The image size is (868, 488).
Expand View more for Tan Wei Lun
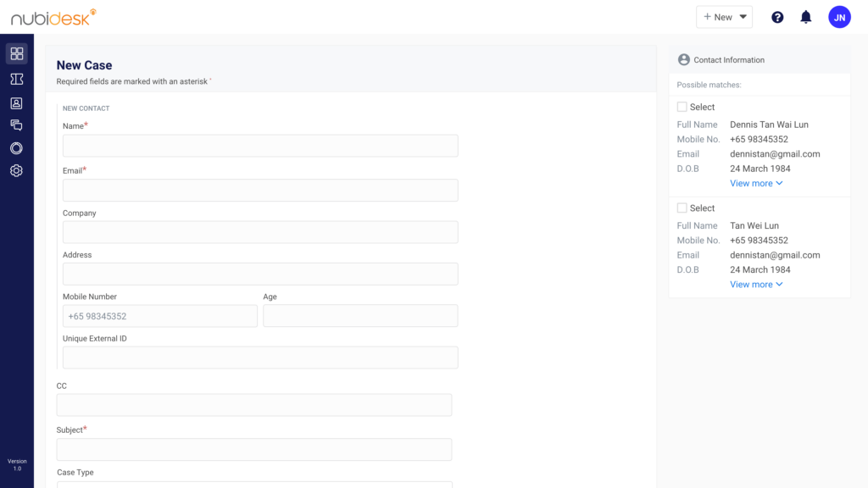756,285
